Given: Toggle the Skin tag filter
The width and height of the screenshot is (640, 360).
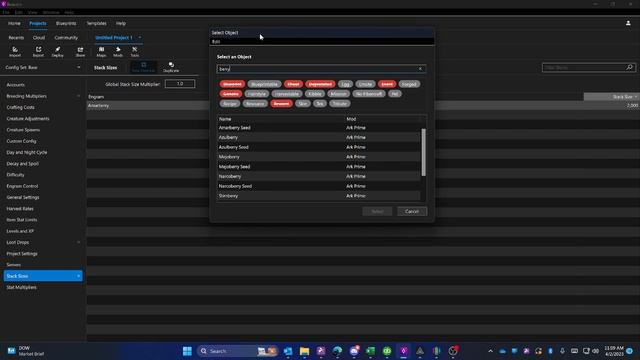Looking at the screenshot, I should (303, 104).
